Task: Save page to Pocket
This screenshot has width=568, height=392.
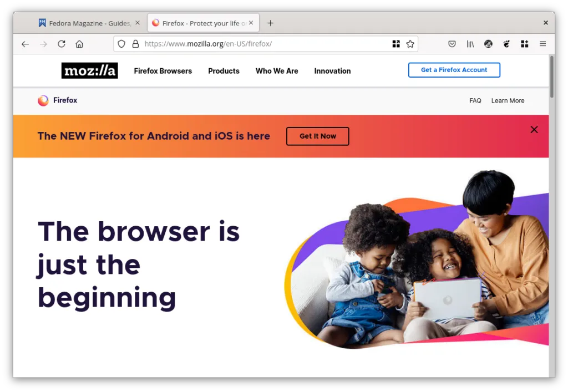Action: [452, 44]
